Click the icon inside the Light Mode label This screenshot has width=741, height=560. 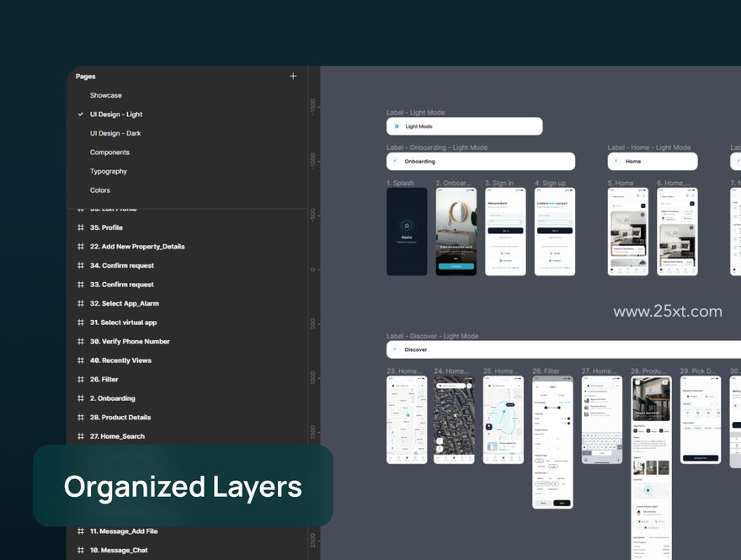pyautogui.click(x=397, y=126)
